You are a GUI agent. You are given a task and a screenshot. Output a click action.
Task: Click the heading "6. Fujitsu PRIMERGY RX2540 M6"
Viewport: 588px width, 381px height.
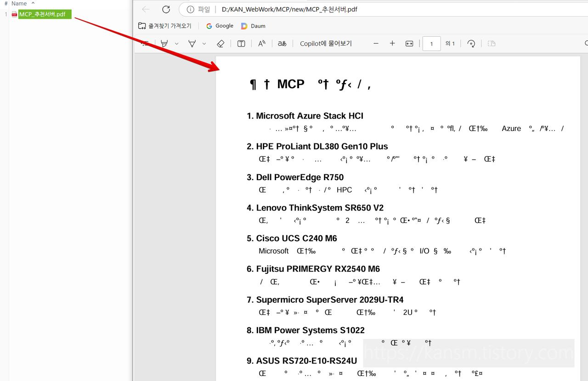pos(313,269)
